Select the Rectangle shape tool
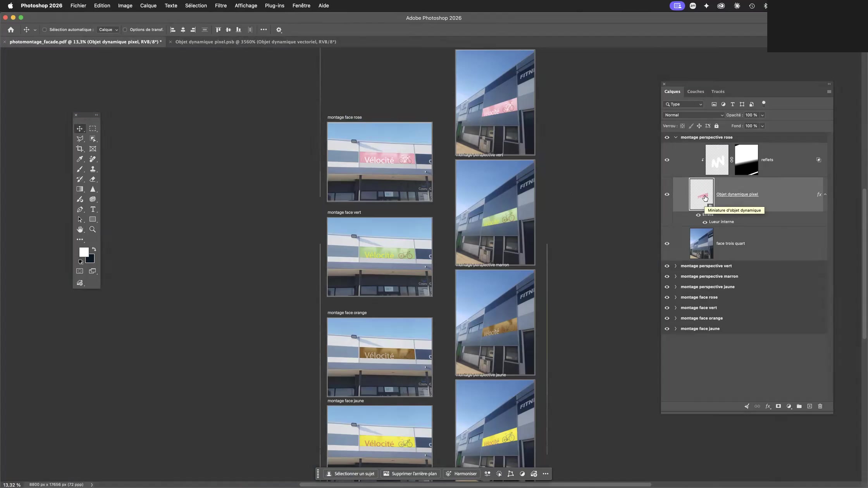 (x=93, y=219)
